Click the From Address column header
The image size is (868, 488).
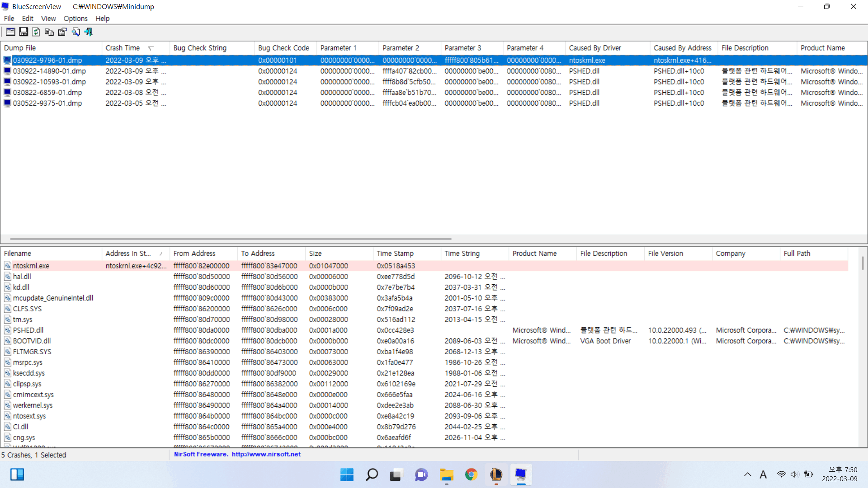[203, 253]
